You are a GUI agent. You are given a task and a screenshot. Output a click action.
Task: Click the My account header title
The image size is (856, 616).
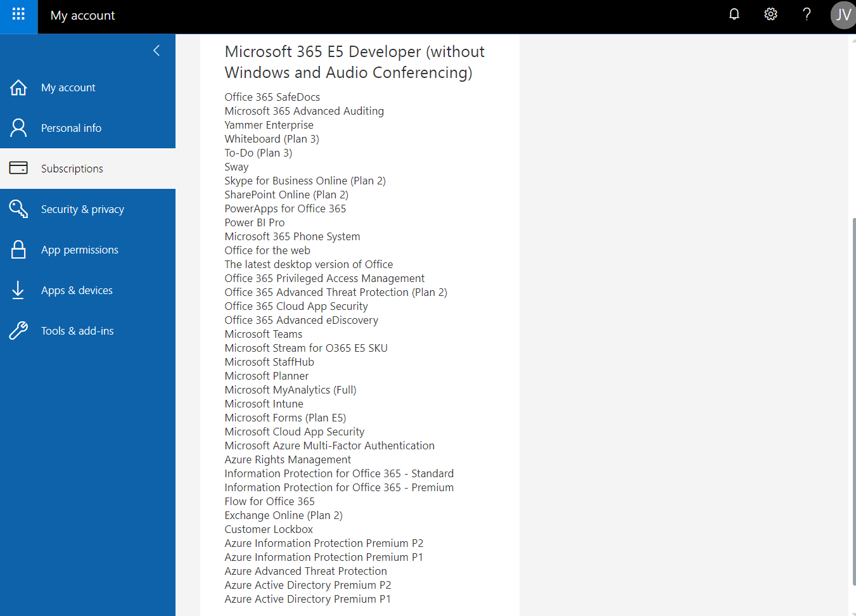82,15
